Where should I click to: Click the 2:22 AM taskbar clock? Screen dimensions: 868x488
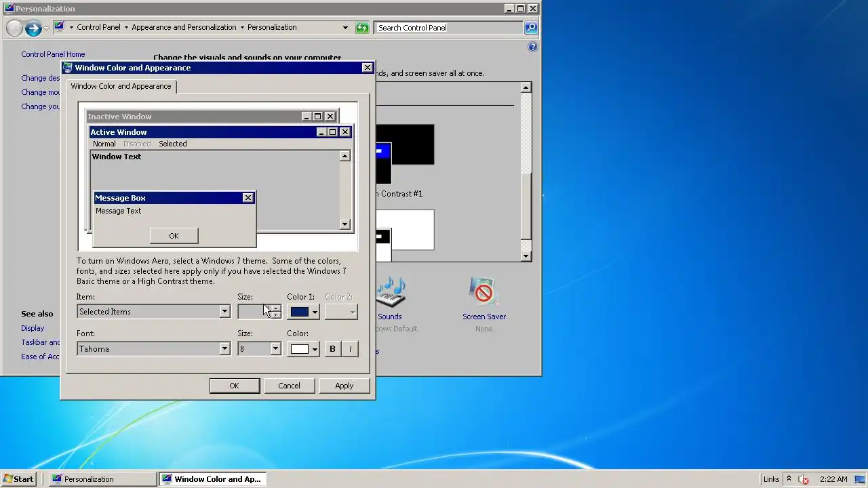[833, 479]
